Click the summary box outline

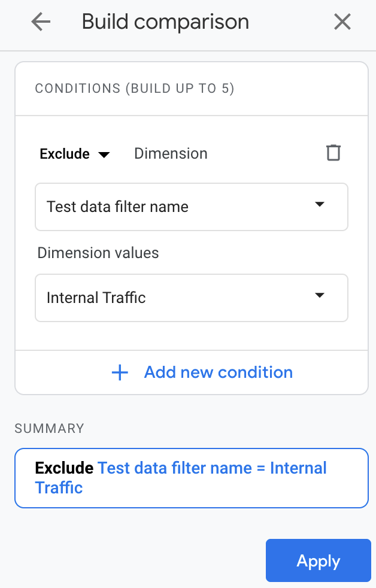click(x=192, y=478)
